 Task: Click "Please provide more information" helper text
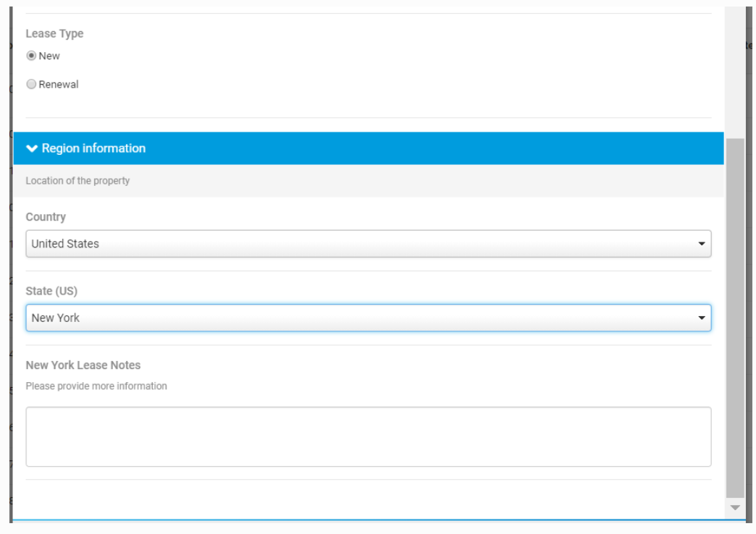(x=96, y=386)
